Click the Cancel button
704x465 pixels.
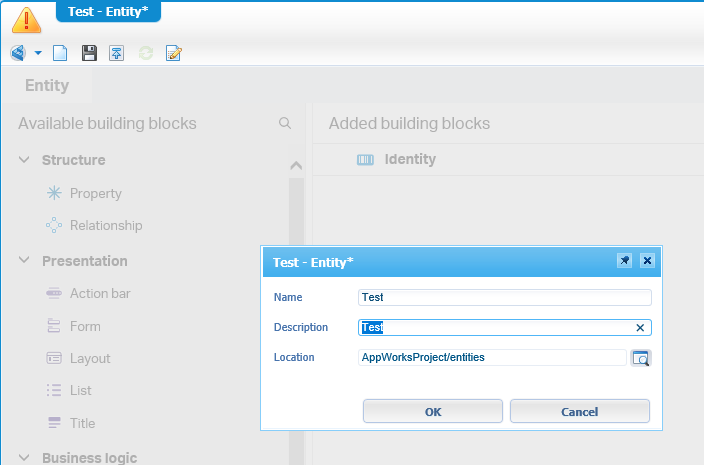pos(580,412)
